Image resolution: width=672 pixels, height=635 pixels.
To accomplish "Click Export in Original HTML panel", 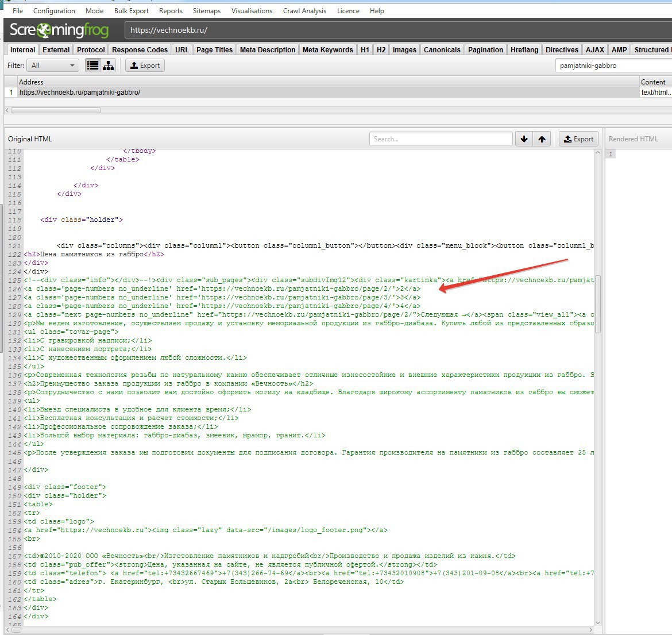I will (578, 139).
